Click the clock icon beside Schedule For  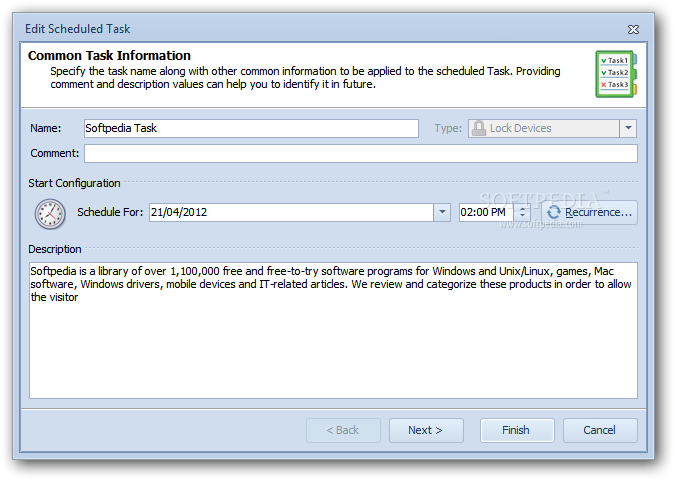tap(50, 214)
